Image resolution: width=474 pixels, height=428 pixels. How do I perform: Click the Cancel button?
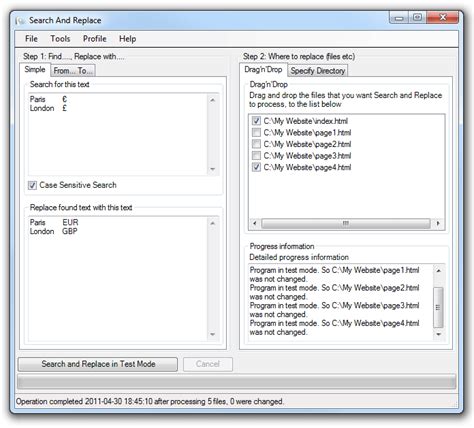pos(208,364)
